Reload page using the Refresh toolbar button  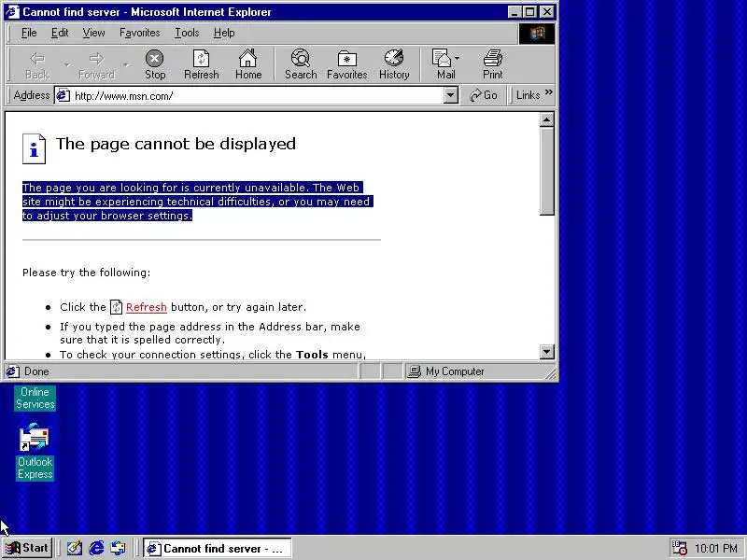202,64
